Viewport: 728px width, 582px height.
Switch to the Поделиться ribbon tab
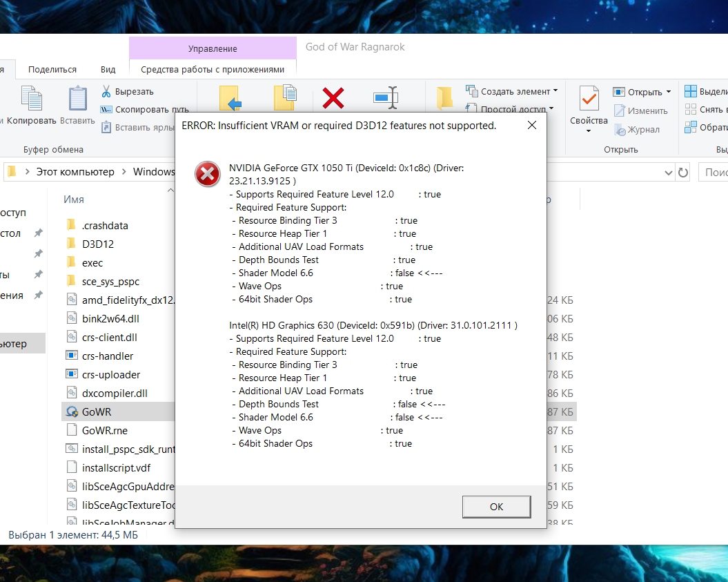pyautogui.click(x=52, y=69)
